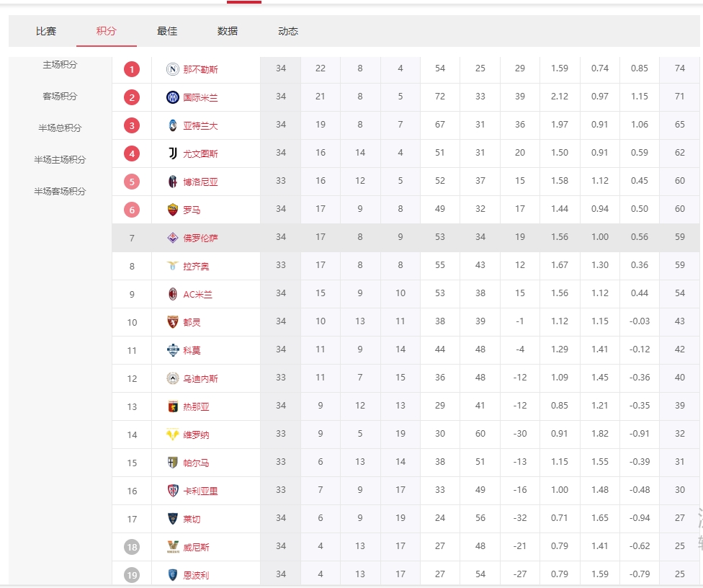The height and width of the screenshot is (588, 703).
Task: Click the Napoli club crest icon
Action: (173, 69)
